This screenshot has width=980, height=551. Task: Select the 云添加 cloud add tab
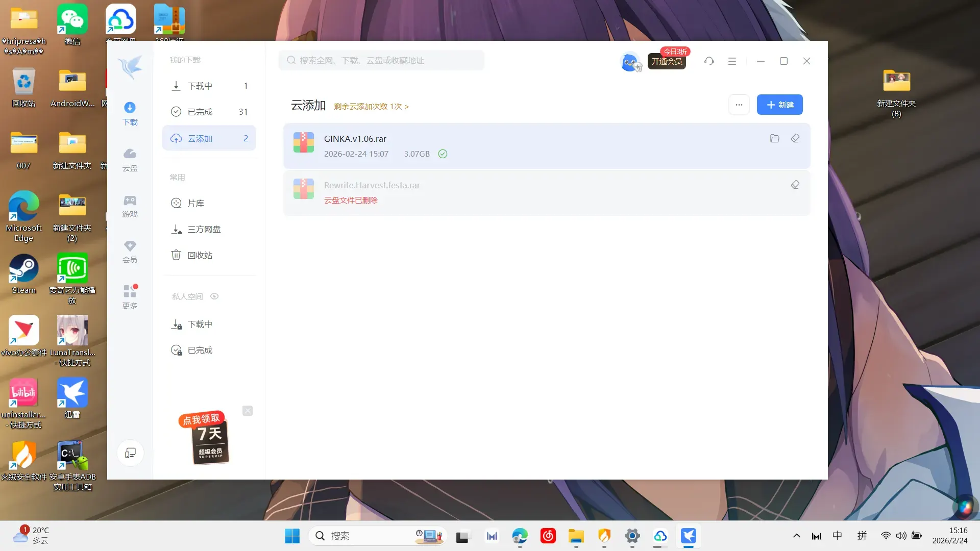pos(209,138)
